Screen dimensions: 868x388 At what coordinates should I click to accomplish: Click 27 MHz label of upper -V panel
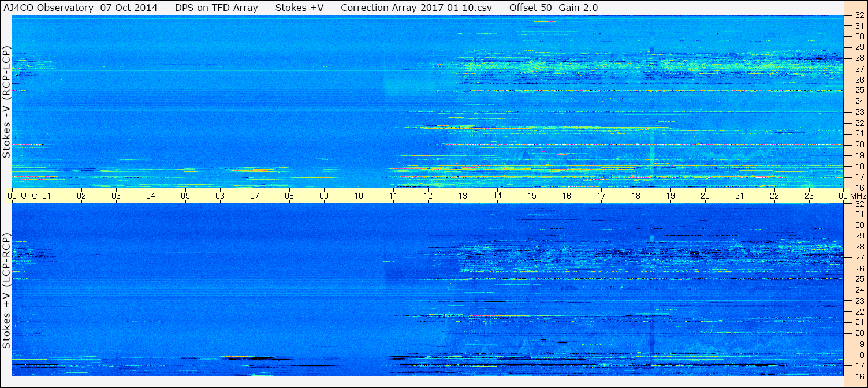(x=859, y=69)
